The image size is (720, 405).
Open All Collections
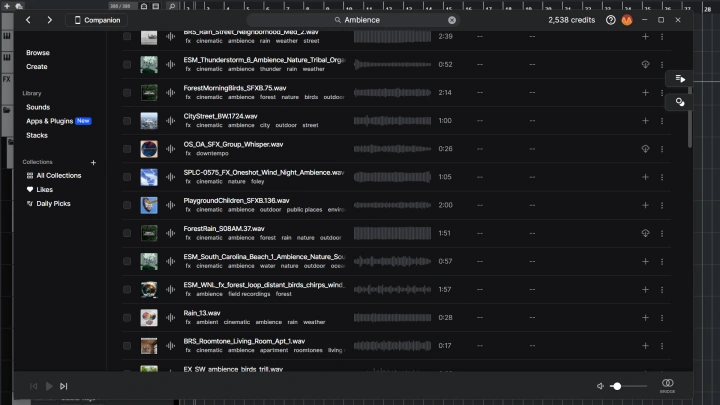(54, 175)
